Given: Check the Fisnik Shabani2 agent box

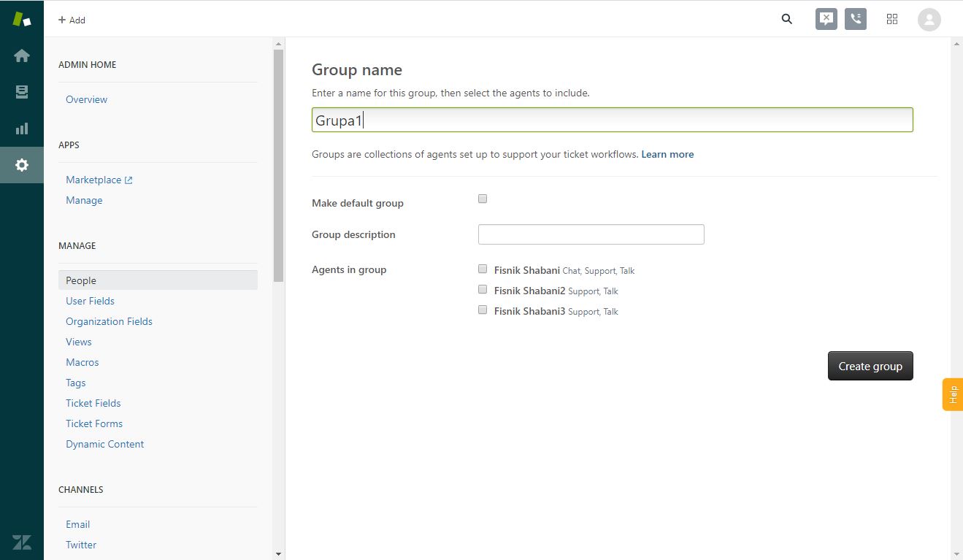Looking at the screenshot, I should coord(483,289).
